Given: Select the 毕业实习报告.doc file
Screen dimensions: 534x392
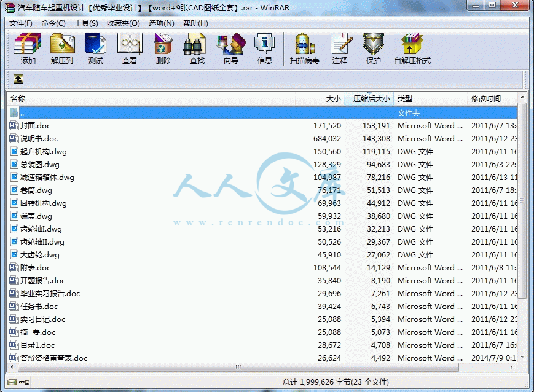Looking at the screenshot, I should 50,294.
